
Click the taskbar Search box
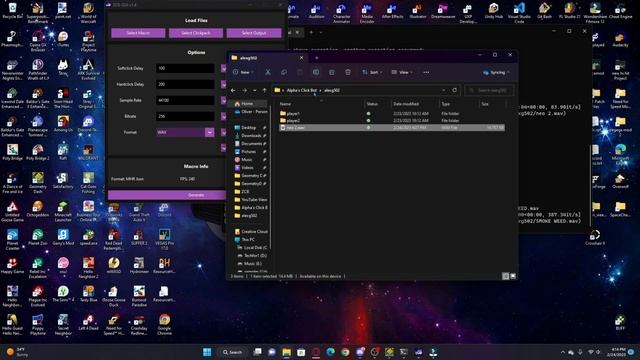click(x=233, y=352)
